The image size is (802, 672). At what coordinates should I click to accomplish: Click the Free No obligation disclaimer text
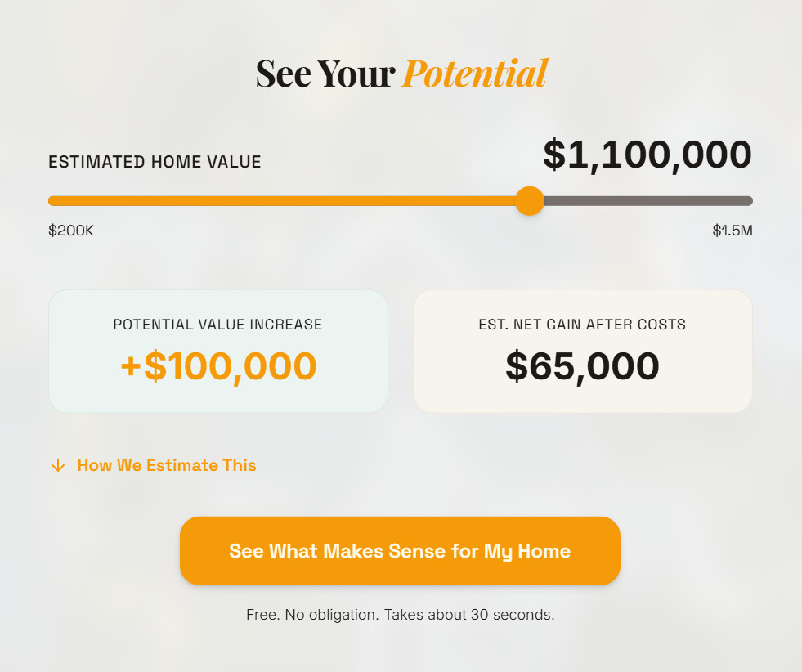coord(400,614)
